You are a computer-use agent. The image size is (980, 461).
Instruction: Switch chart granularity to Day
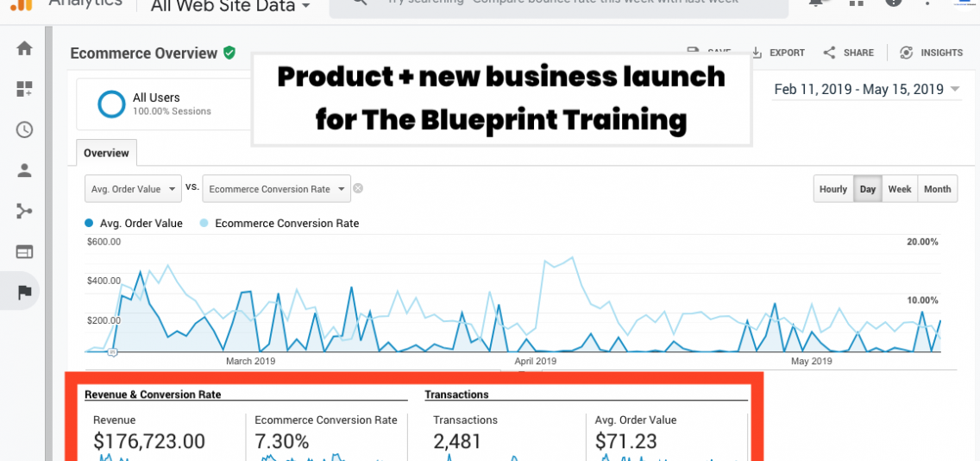(x=868, y=188)
